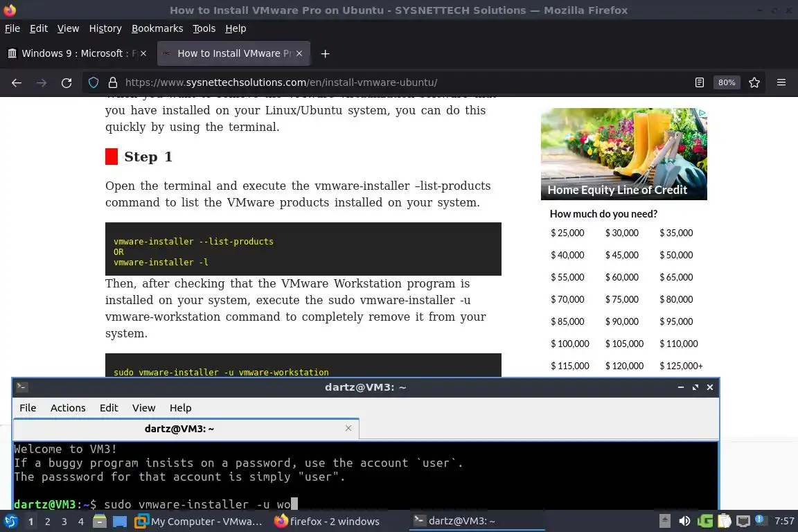The height and width of the screenshot is (532, 798).
Task: Open the terminal window's Actions menu
Action: point(68,408)
